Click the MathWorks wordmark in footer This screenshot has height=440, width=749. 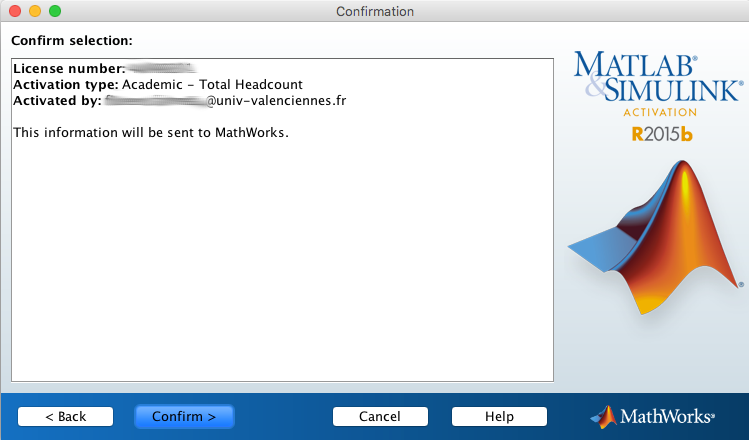(668, 416)
